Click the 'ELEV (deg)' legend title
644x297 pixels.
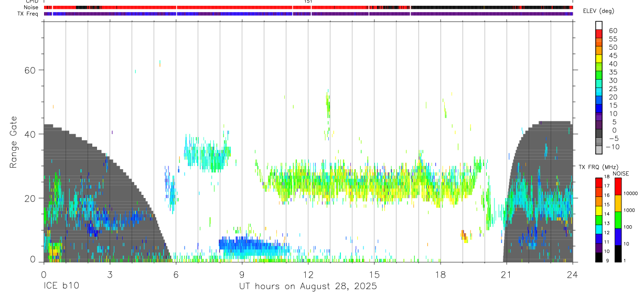pos(599,11)
